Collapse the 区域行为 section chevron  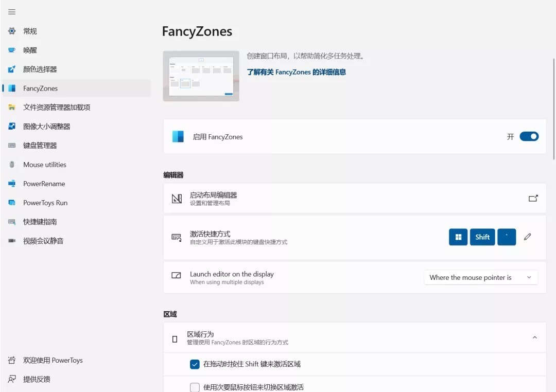click(x=534, y=337)
